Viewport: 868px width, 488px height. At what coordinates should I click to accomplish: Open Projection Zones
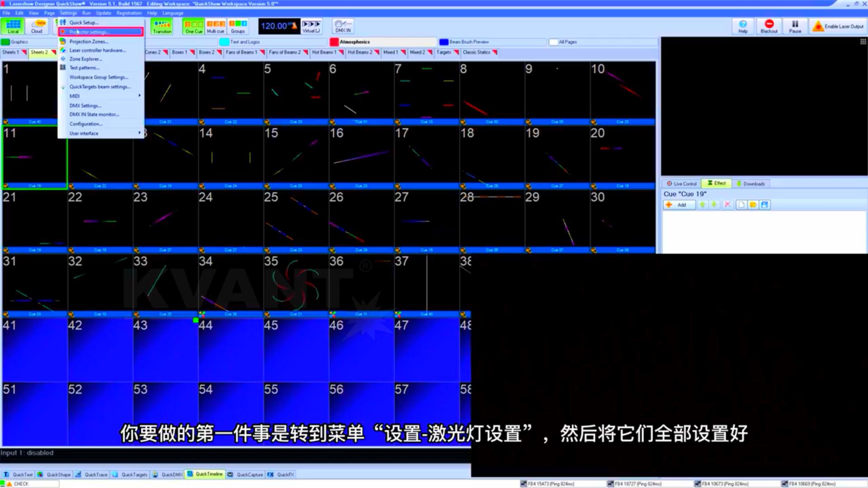point(101,41)
